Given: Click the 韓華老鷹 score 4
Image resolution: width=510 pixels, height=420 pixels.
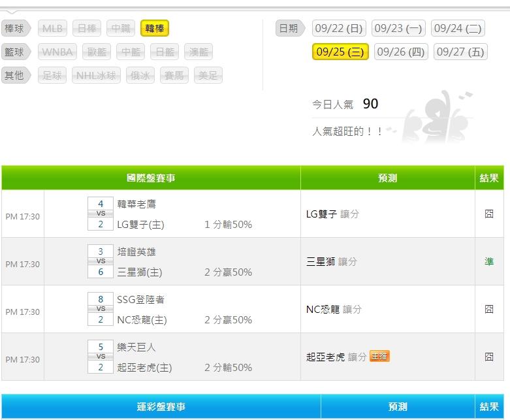Looking at the screenshot, I should click(x=101, y=204).
